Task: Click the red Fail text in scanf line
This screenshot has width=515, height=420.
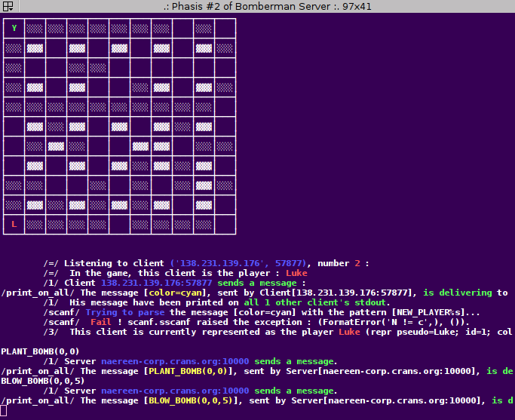Action: (101, 322)
